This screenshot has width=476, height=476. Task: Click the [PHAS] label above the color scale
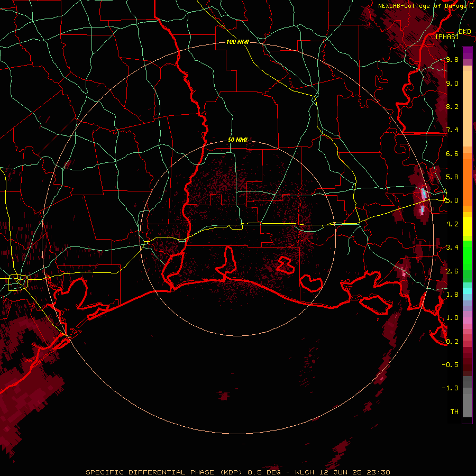click(x=447, y=37)
